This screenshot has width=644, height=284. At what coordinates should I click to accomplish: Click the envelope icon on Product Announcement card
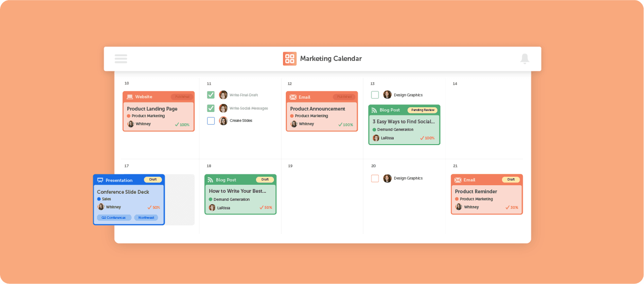coord(293,97)
